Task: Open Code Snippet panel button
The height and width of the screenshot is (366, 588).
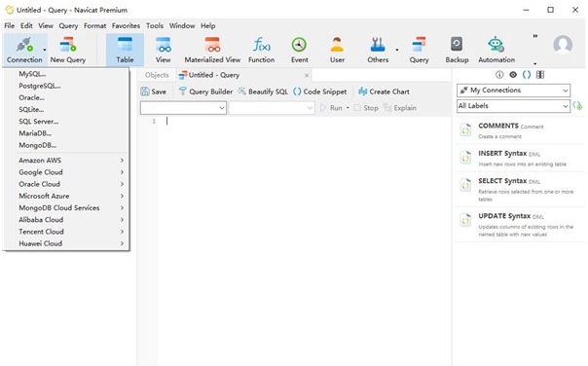Action: pos(320,91)
